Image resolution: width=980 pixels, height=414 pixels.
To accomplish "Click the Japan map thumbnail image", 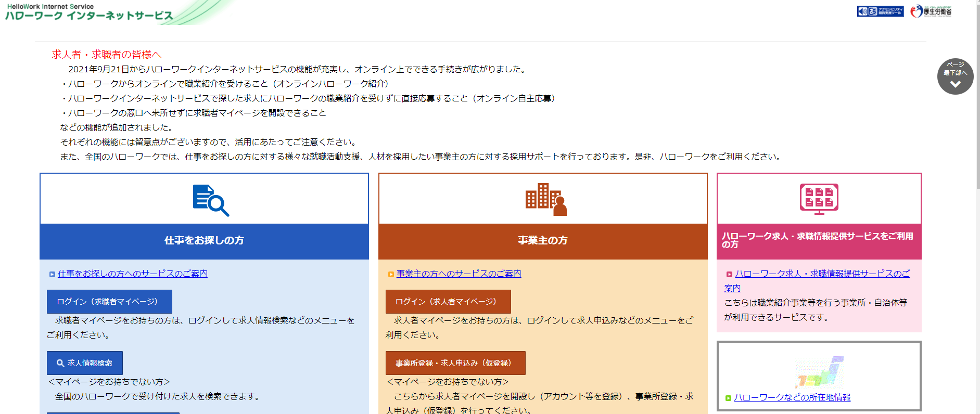I will (x=820, y=372).
